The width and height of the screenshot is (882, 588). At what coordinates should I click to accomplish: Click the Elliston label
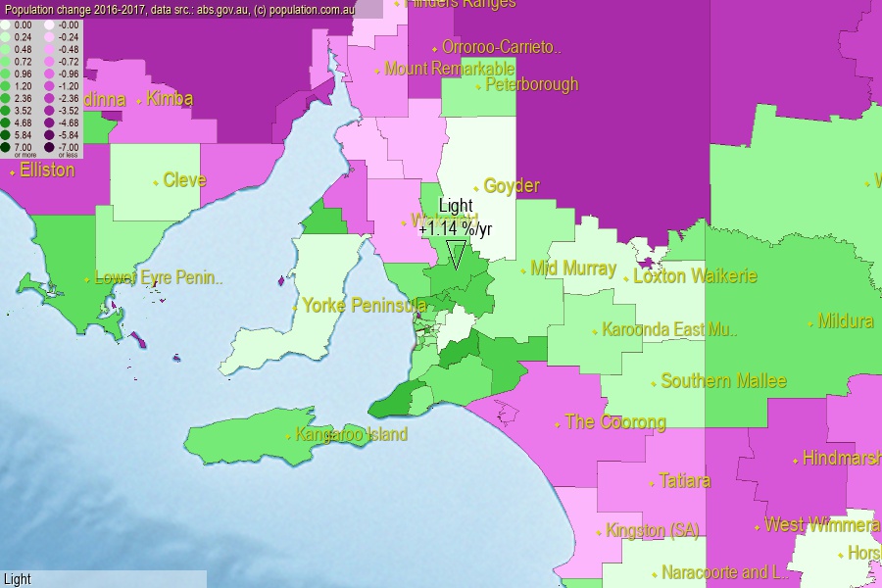[47, 170]
